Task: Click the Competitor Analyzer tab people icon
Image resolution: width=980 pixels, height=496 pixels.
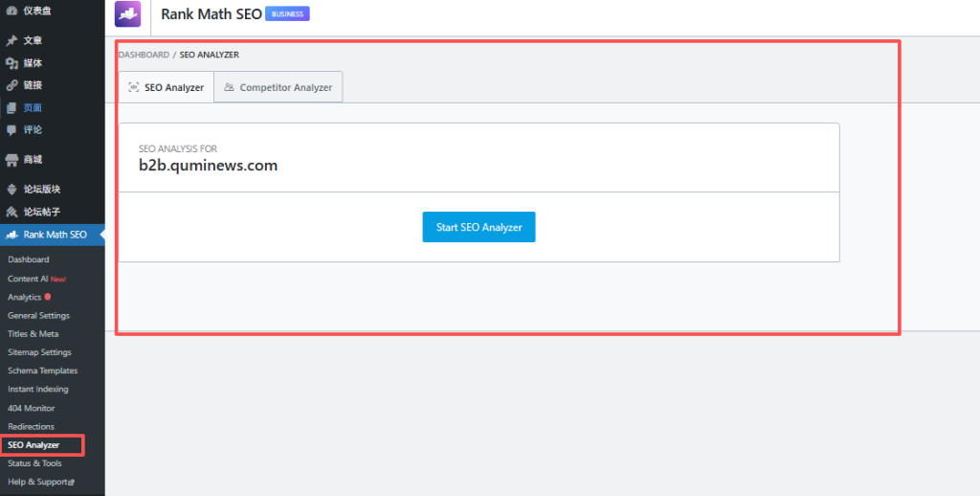Action: (229, 87)
